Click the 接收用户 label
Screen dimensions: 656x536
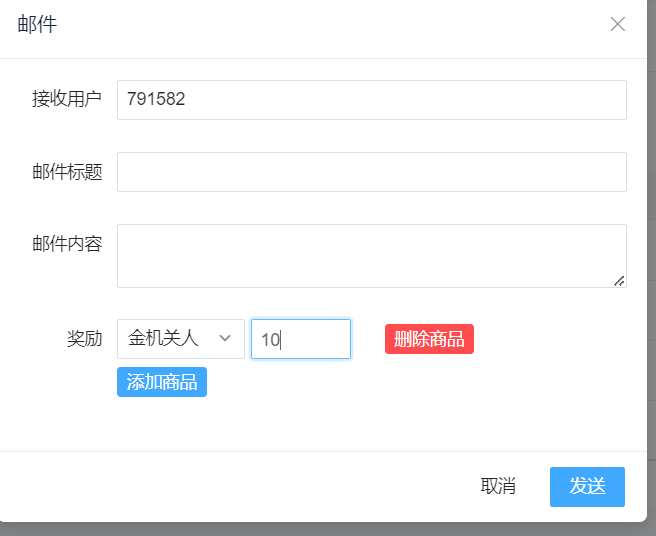67,100
